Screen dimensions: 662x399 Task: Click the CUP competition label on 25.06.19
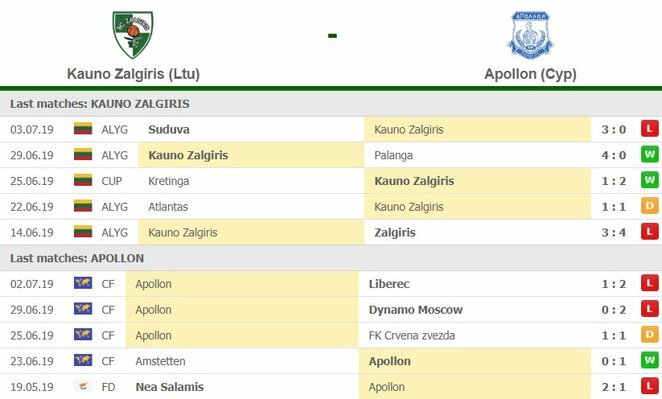point(111,181)
